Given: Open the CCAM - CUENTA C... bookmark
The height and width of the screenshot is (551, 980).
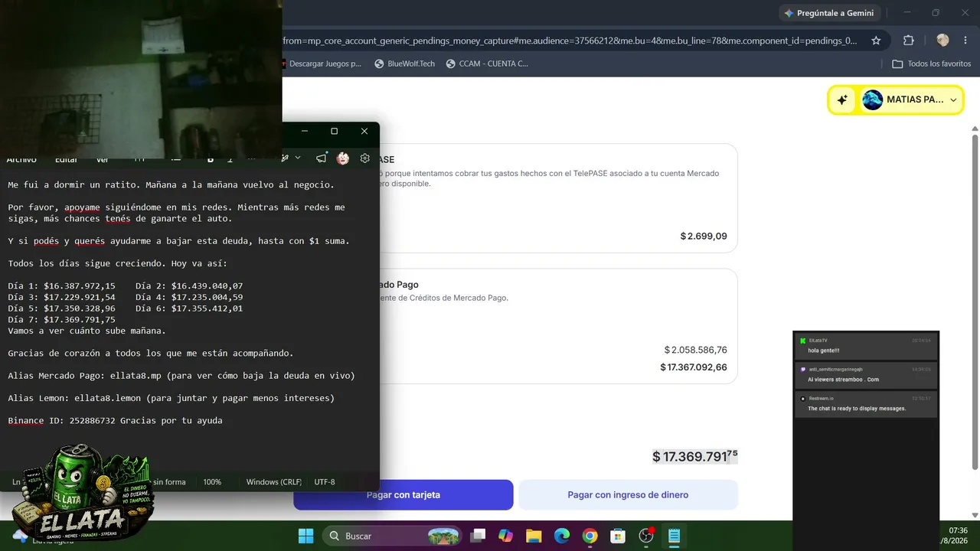Looking at the screenshot, I should click(487, 64).
